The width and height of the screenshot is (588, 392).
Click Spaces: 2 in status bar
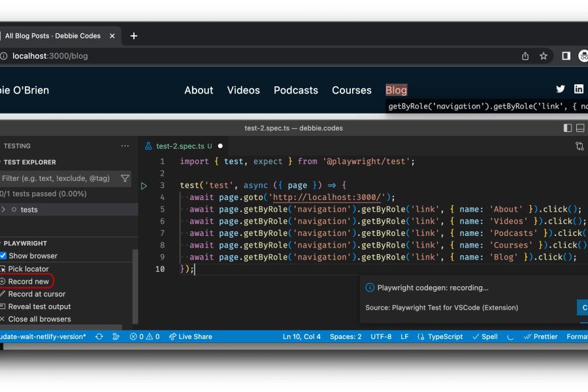pos(346,336)
